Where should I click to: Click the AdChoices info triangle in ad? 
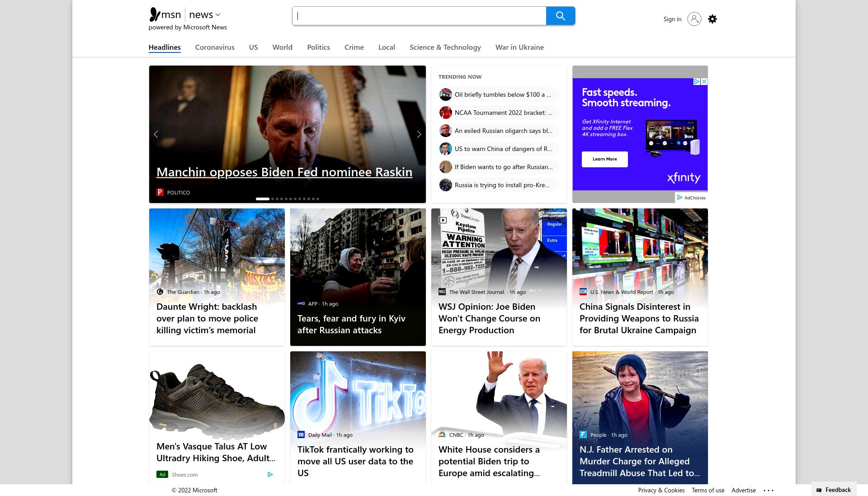click(x=697, y=82)
